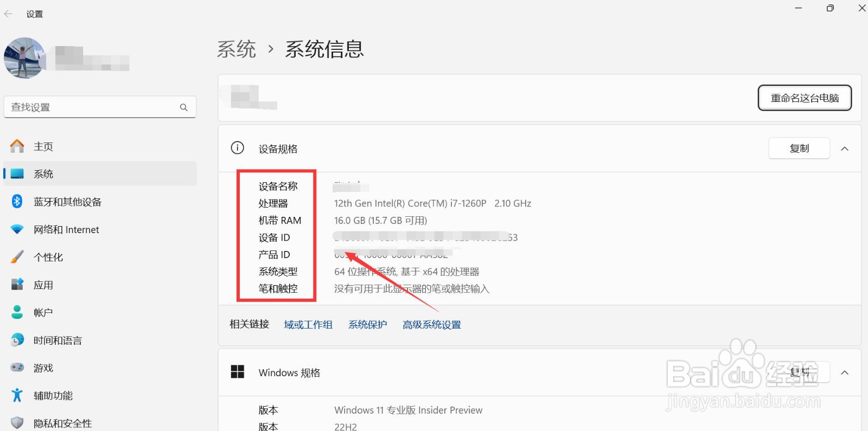Collapse the Windows 规格 section chevron
The width and height of the screenshot is (868, 431).
point(845,372)
